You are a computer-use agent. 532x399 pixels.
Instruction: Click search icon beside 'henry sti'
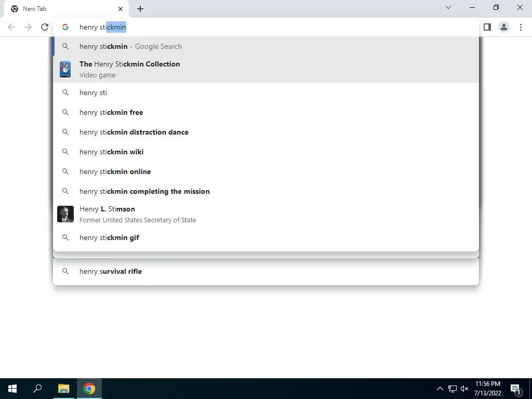coord(65,92)
